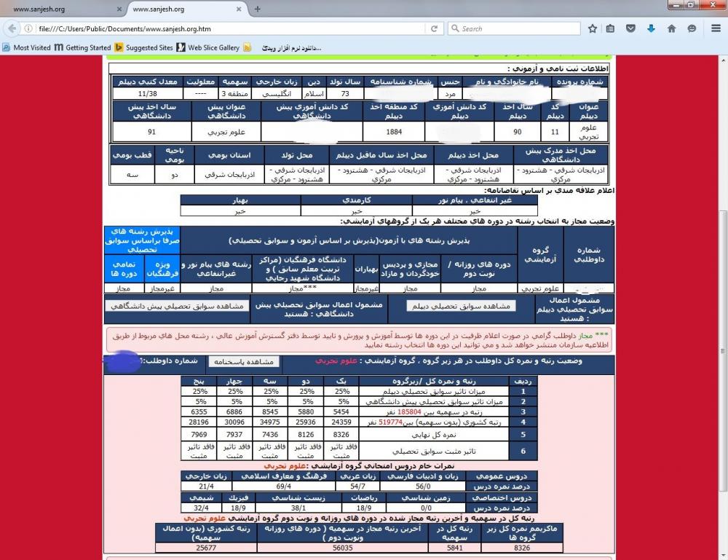Select the Arabic language score 54/7
The height and width of the screenshot is (560, 728).
(357, 486)
